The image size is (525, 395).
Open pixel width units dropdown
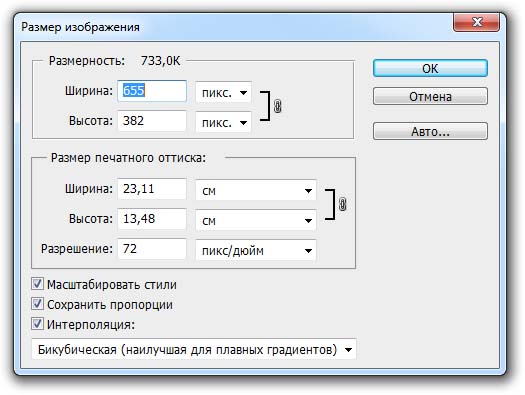[x=223, y=92]
